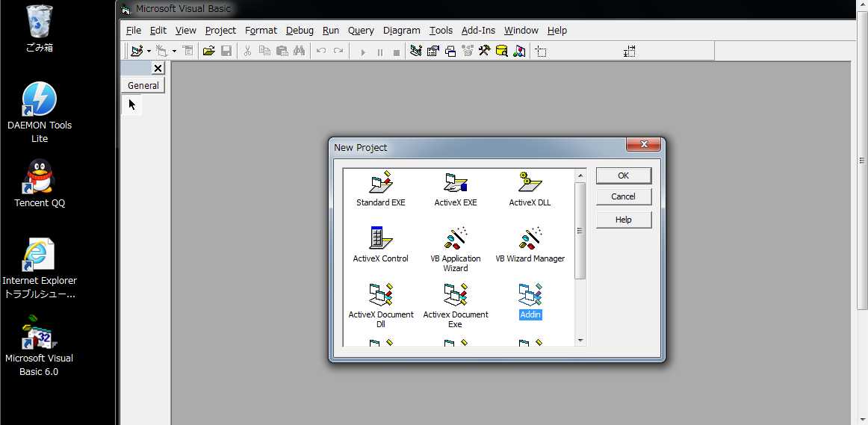Click the Break pause icon

[379, 52]
